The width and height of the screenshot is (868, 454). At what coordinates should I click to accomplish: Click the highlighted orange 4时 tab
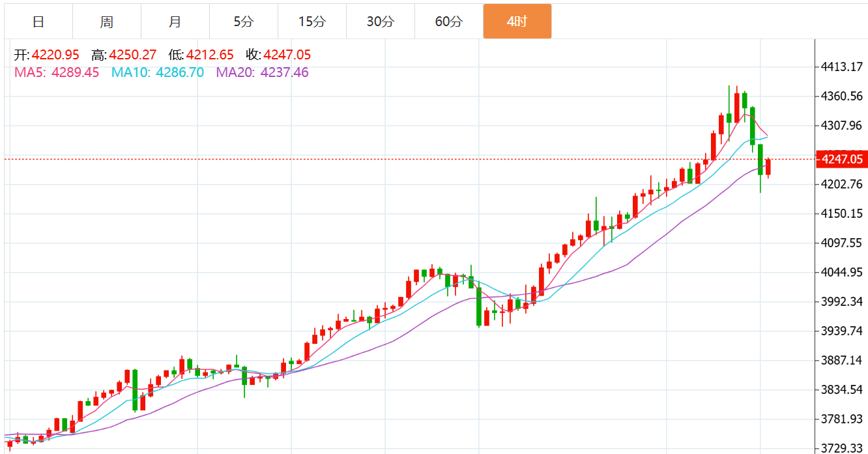(x=517, y=22)
